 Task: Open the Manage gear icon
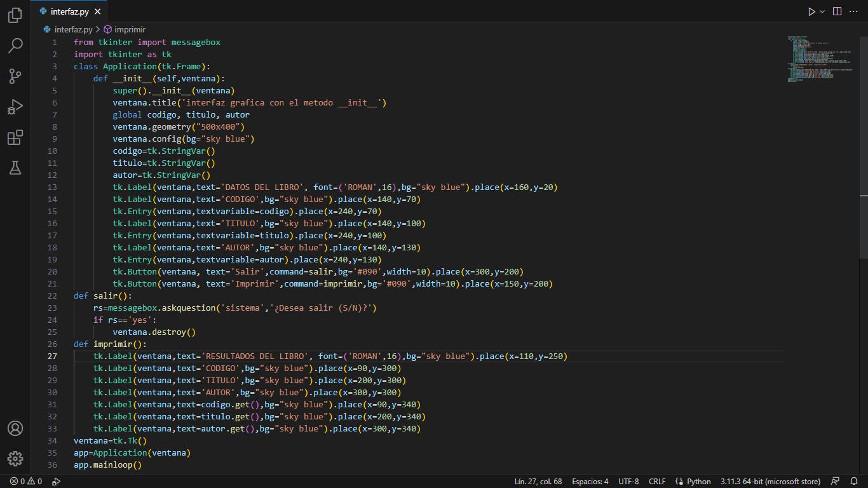tap(15, 459)
